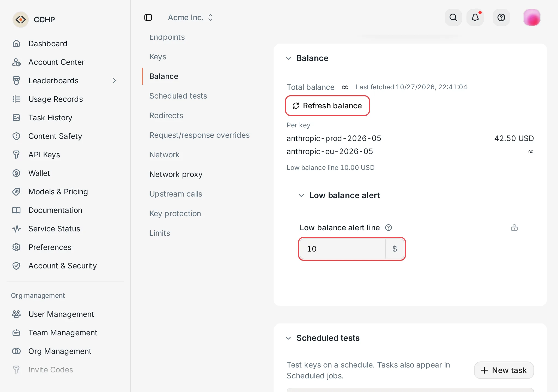Click the Wallet dollar icon

[16, 173]
